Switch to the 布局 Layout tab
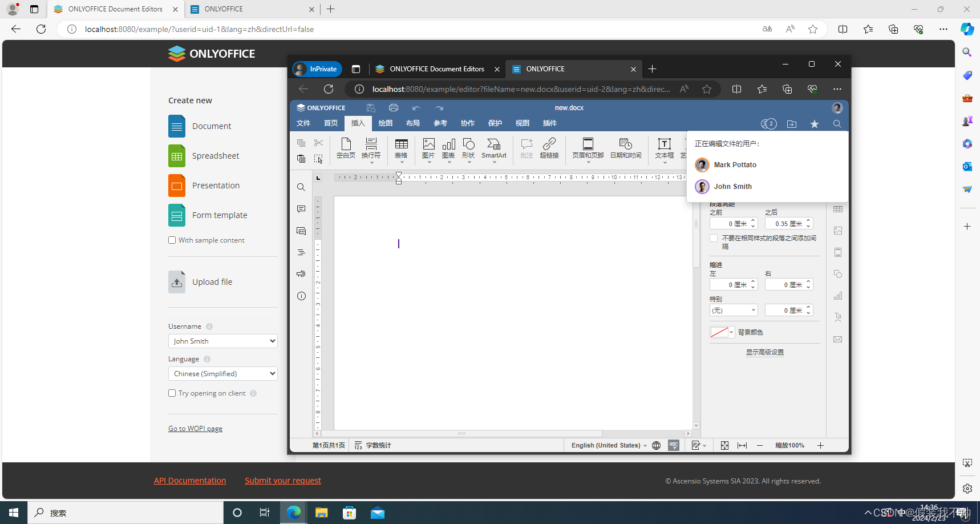 click(x=413, y=123)
